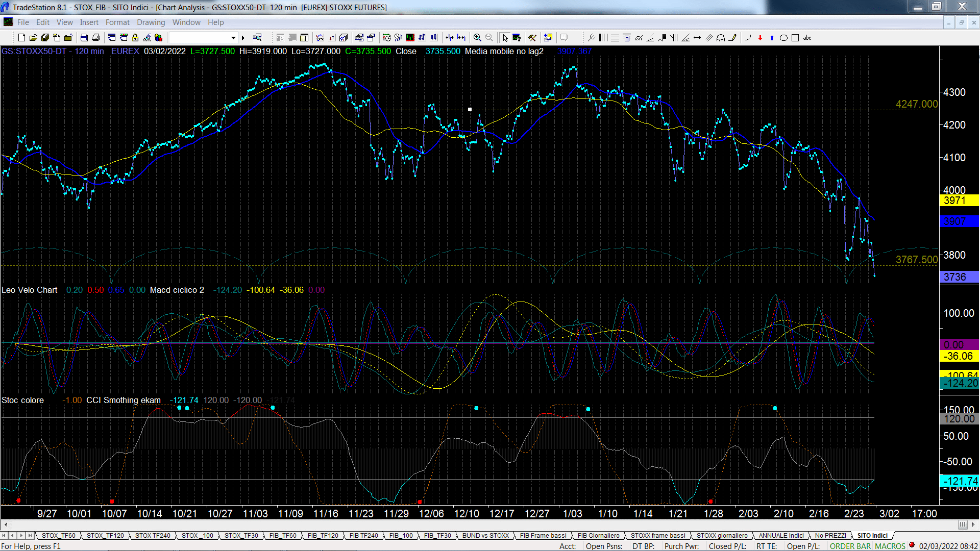Switch to the No PREZZI tab
Viewport: 980px width, 551px height.
coord(830,536)
